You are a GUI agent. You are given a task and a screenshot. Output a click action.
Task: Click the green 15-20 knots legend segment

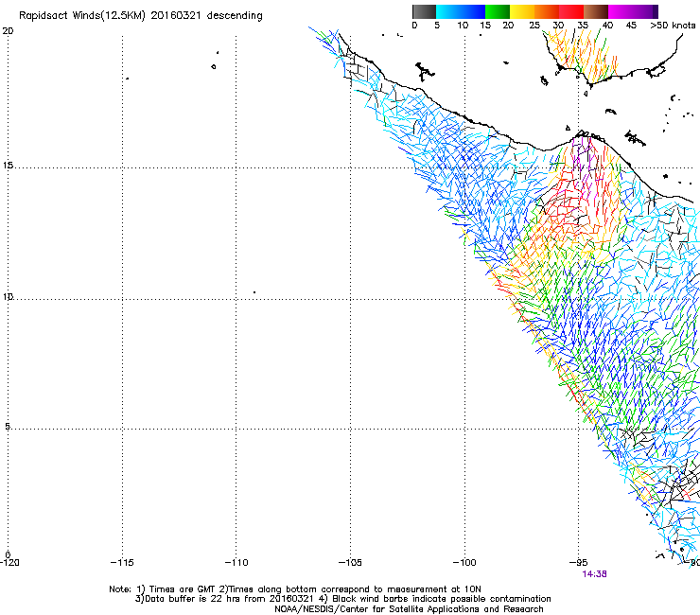coord(498,11)
